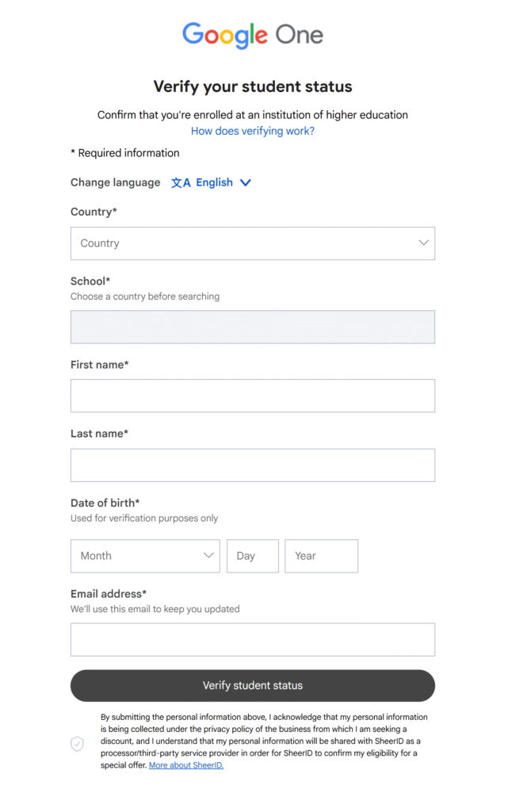This screenshot has width=508, height=812.
Task: Open the Country selection dropdown
Action: click(252, 243)
